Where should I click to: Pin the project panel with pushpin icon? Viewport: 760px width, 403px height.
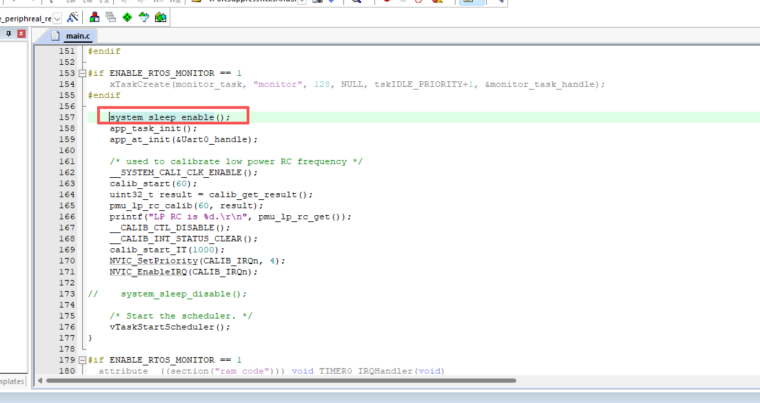click(8, 34)
